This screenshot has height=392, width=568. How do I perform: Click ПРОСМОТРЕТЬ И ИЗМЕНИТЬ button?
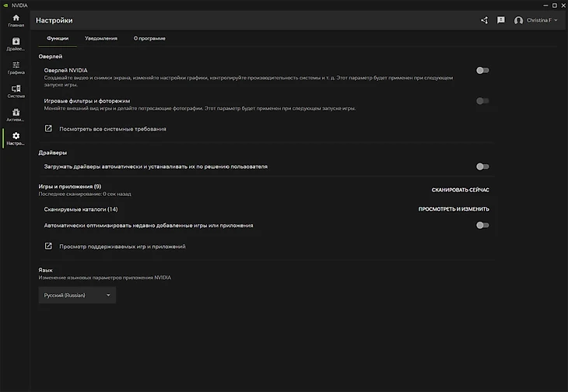[454, 209]
